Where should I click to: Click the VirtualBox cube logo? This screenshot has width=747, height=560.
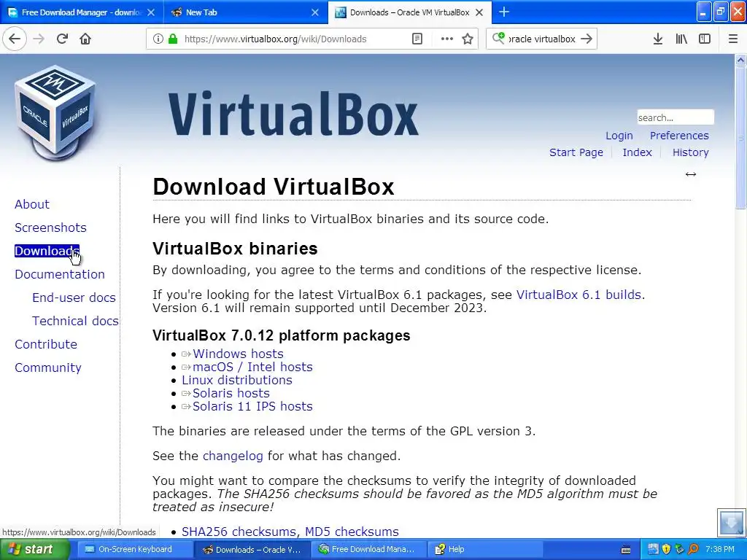pyautogui.click(x=55, y=113)
